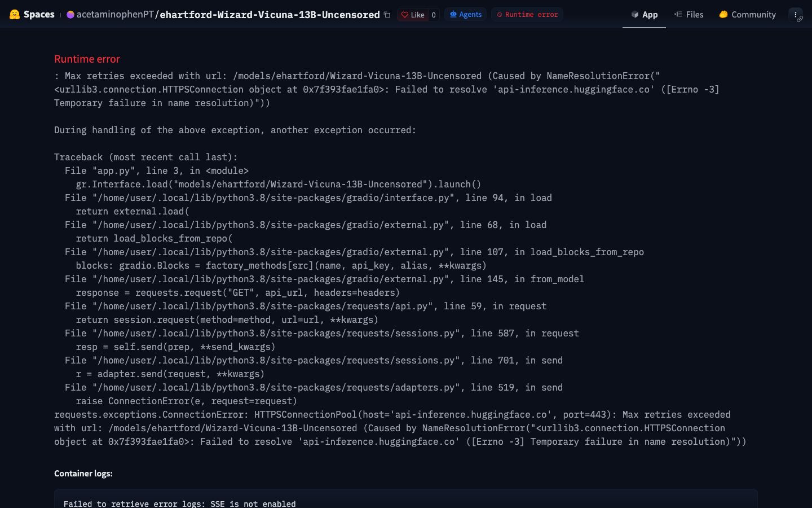
Task: Click the 'api.py", line 59, in request' line
Action: point(306,306)
